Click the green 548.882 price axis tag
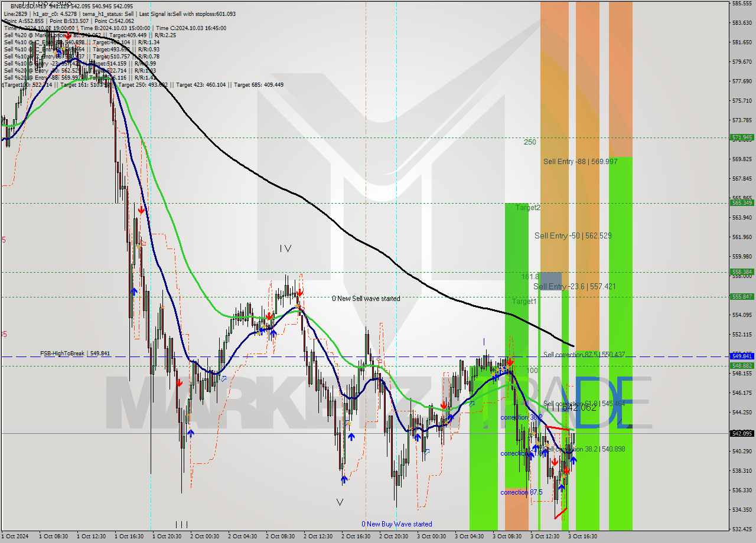Viewport: 756px width, 543px height. click(x=742, y=366)
